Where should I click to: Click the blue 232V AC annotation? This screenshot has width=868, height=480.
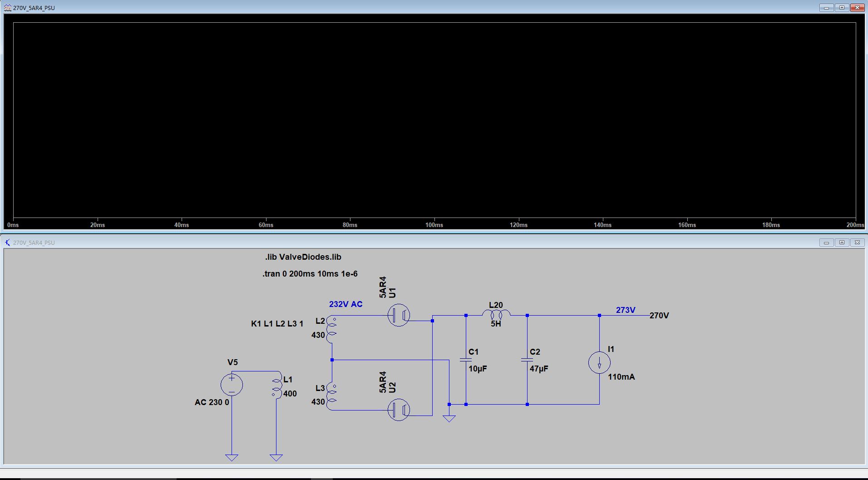tap(346, 304)
